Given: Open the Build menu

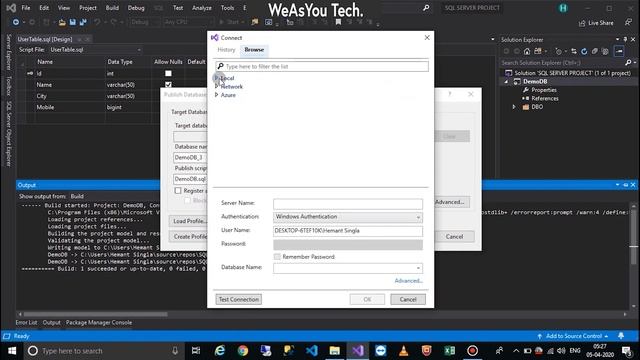Looking at the screenshot, I should (x=112, y=8).
